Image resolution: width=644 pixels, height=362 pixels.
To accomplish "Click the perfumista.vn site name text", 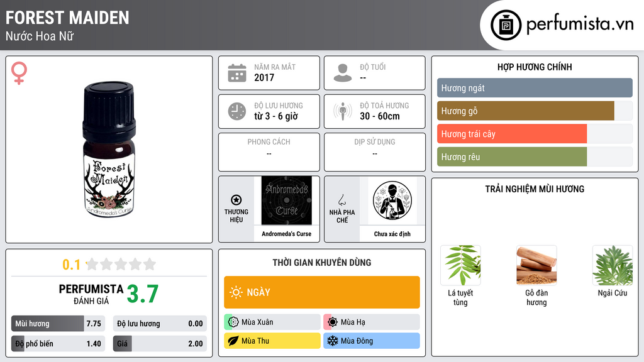I will click(580, 25).
